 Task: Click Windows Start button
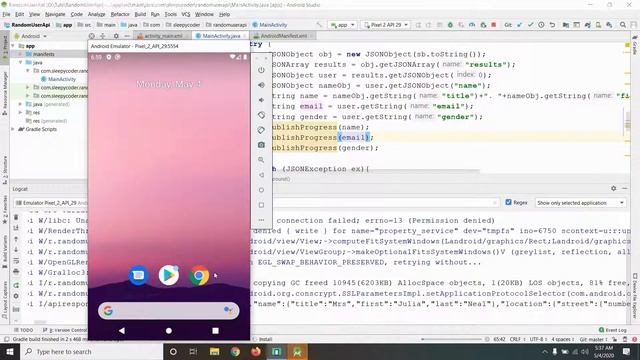(x=10, y=351)
